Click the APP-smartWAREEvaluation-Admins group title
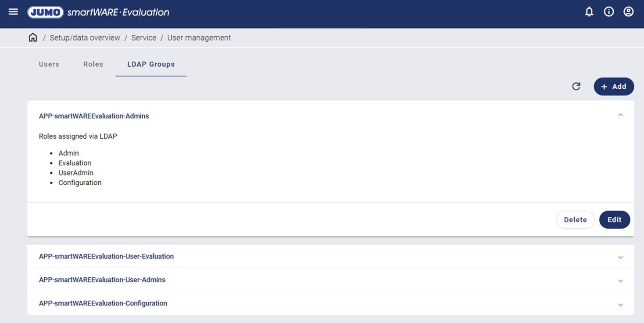 pyautogui.click(x=94, y=116)
